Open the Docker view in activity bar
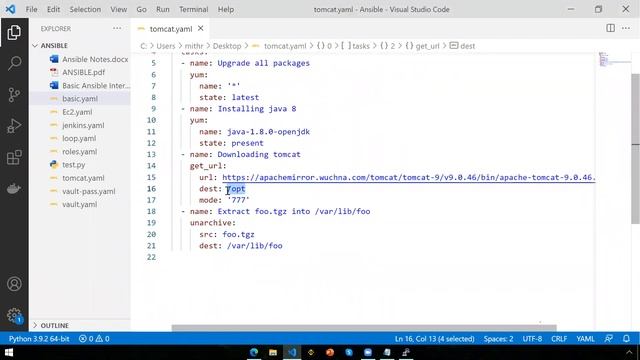This screenshot has height=360, width=640. pyautogui.click(x=14, y=189)
